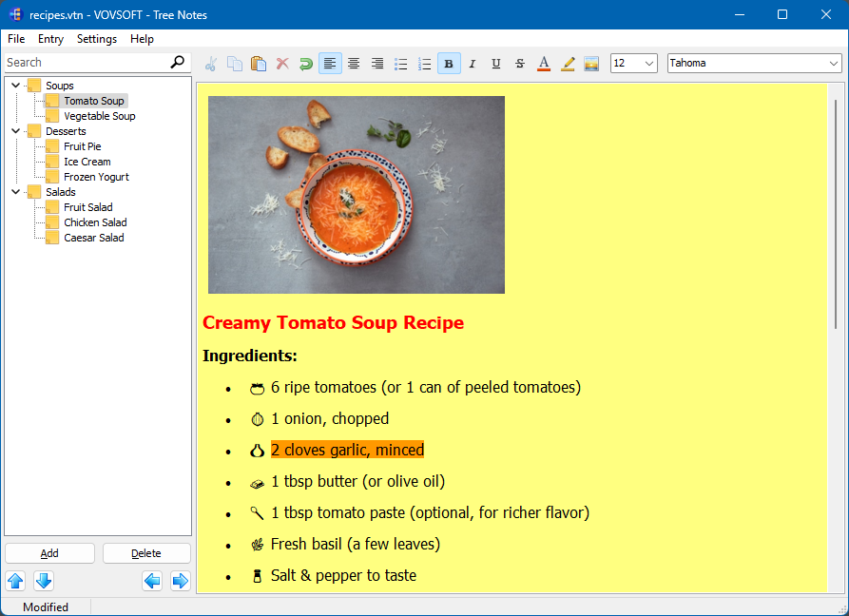Insert an image into the note
This screenshot has width=849, height=616.
coord(590,63)
